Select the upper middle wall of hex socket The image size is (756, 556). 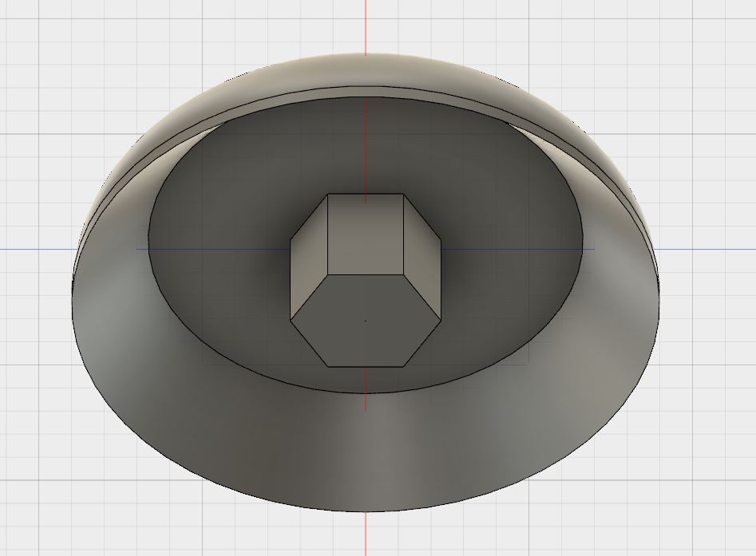click(366, 234)
